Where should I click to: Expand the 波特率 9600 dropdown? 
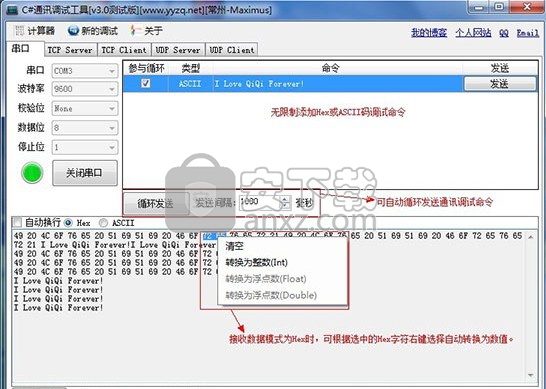112,89
